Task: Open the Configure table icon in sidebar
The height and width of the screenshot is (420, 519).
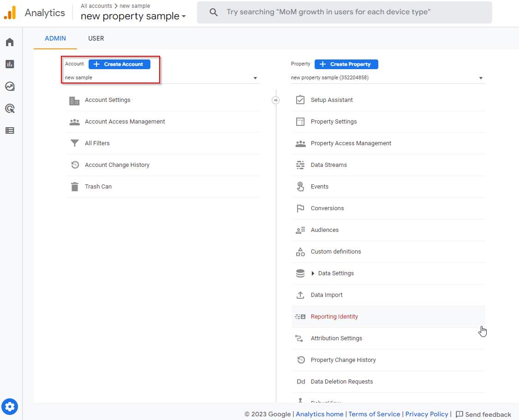Action: point(10,130)
